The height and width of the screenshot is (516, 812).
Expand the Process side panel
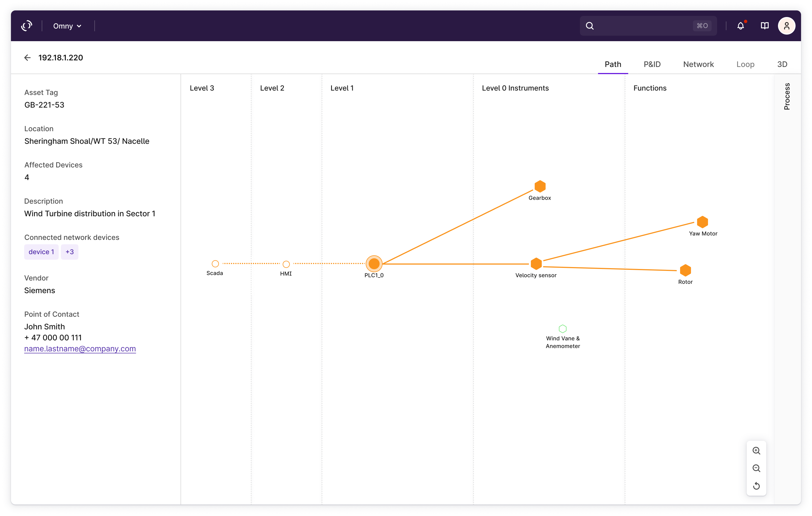click(x=787, y=96)
